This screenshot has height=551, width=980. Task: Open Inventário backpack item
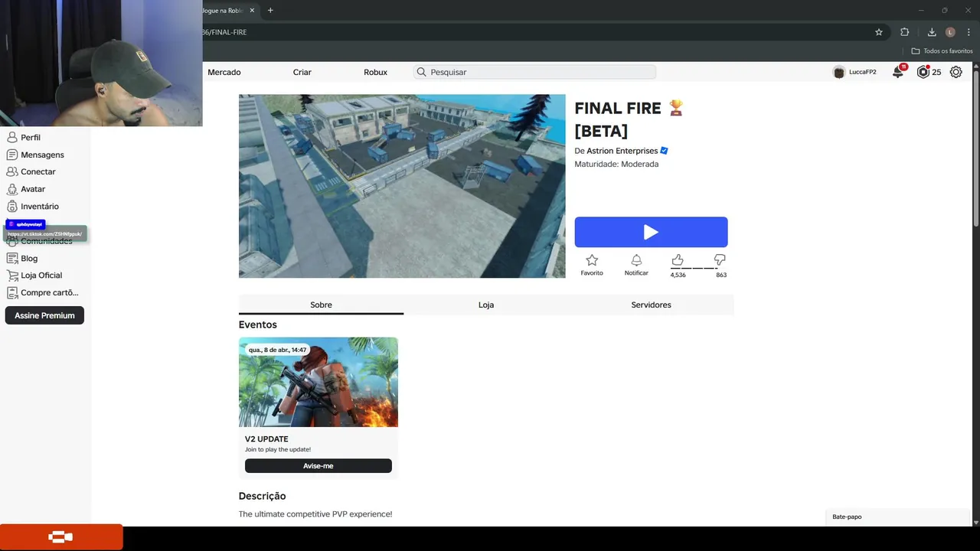coord(32,207)
